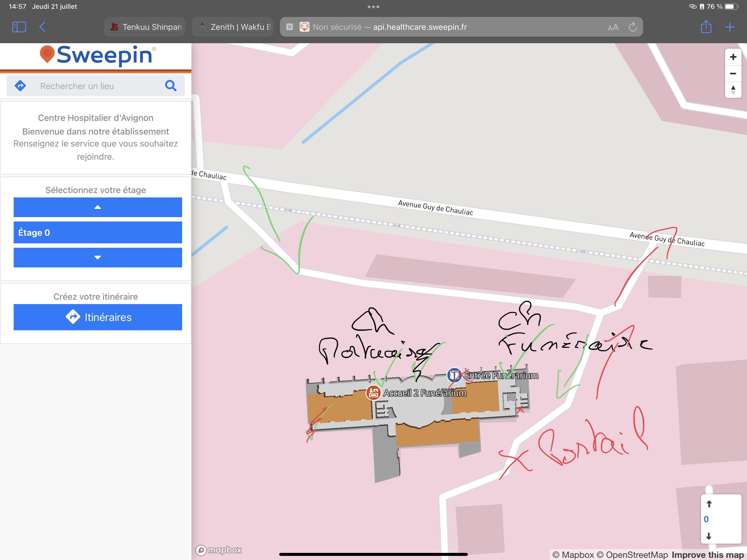This screenshot has width=747, height=560.
Task: Reload the page in address bar
Action: (x=632, y=27)
